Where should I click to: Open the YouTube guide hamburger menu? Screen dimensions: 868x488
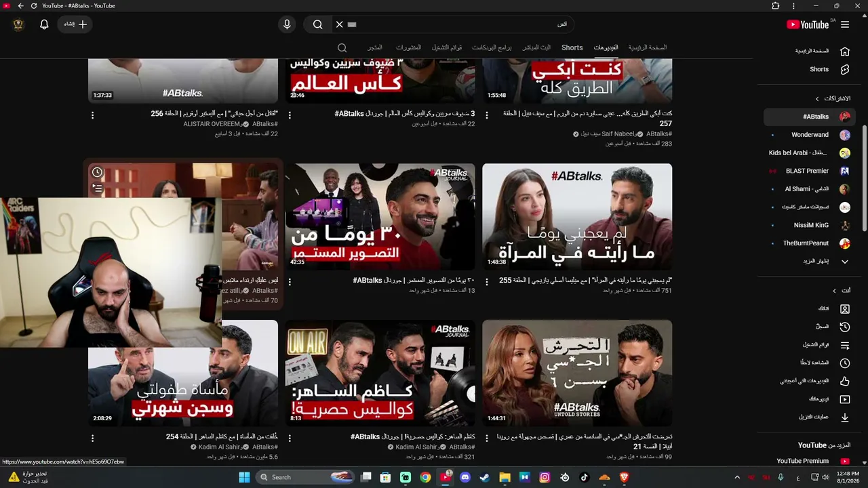(x=845, y=24)
